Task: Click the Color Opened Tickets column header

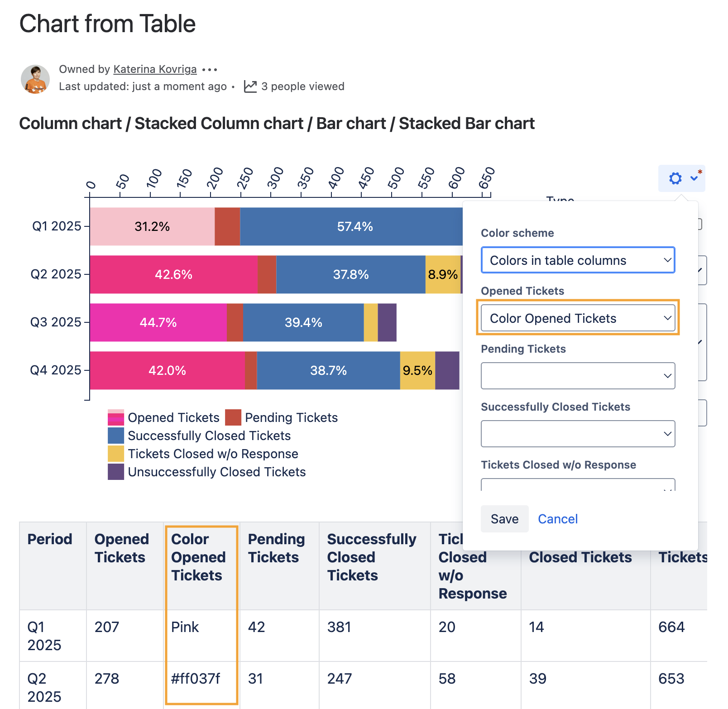Action: [198, 557]
